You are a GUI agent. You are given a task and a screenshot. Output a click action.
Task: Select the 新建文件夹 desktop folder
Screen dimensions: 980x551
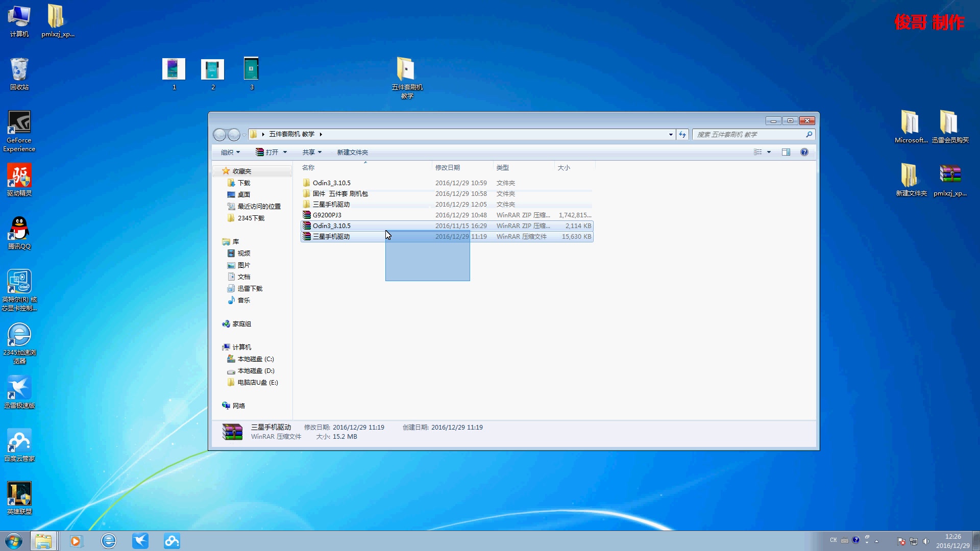tap(911, 180)
